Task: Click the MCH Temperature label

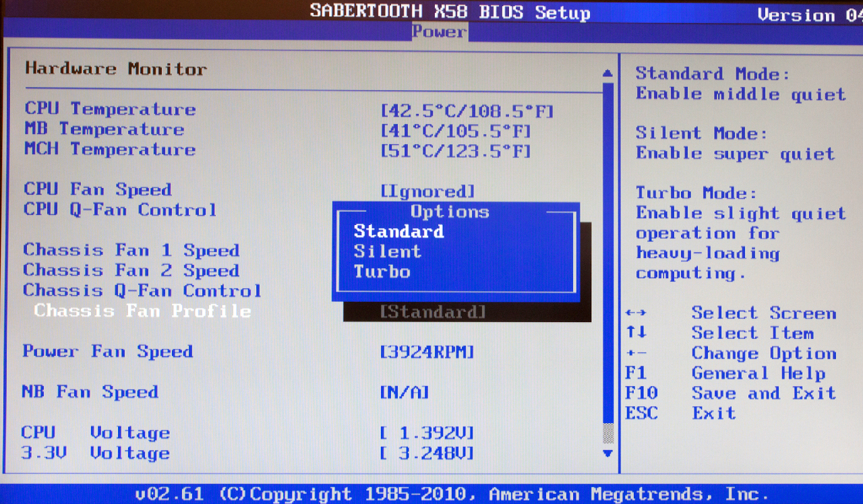Action: tap(110, 149)
